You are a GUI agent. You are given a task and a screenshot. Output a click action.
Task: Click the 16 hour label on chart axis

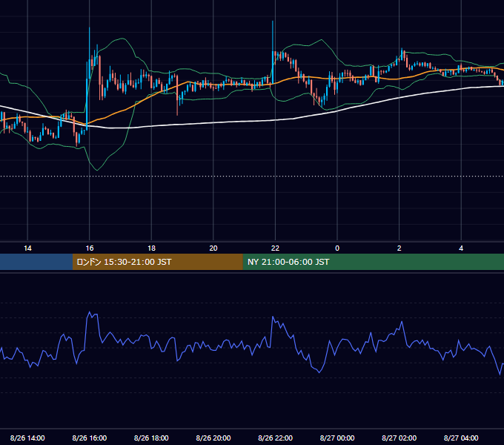coord(90,248)
